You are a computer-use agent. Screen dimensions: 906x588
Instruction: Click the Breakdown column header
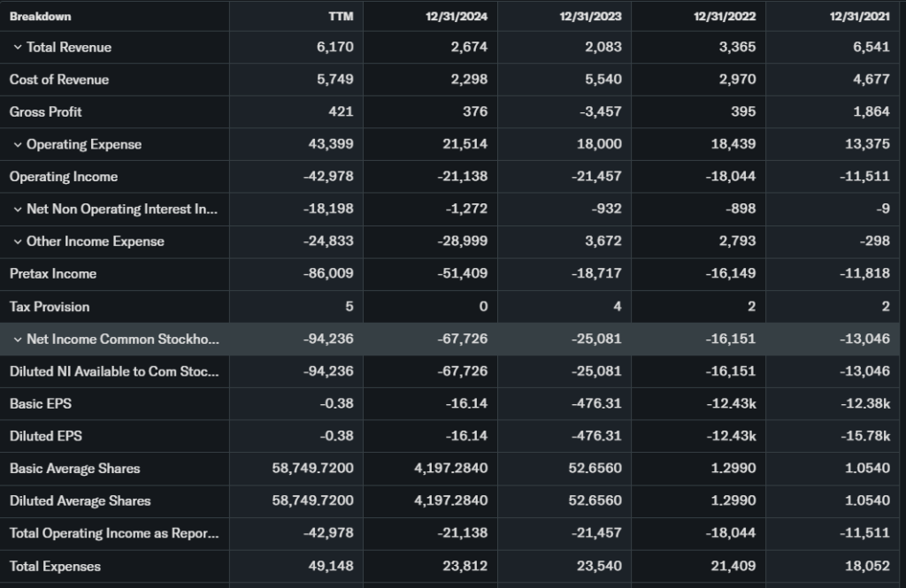41,16
